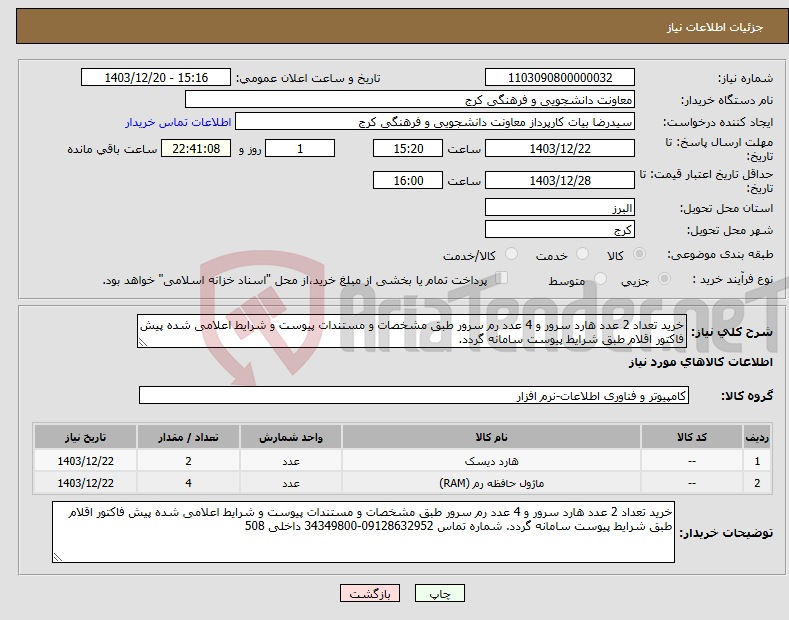Select the کالا/خدمت radio button
Viewport: 789px width, 620px height.
coord(511,254)
